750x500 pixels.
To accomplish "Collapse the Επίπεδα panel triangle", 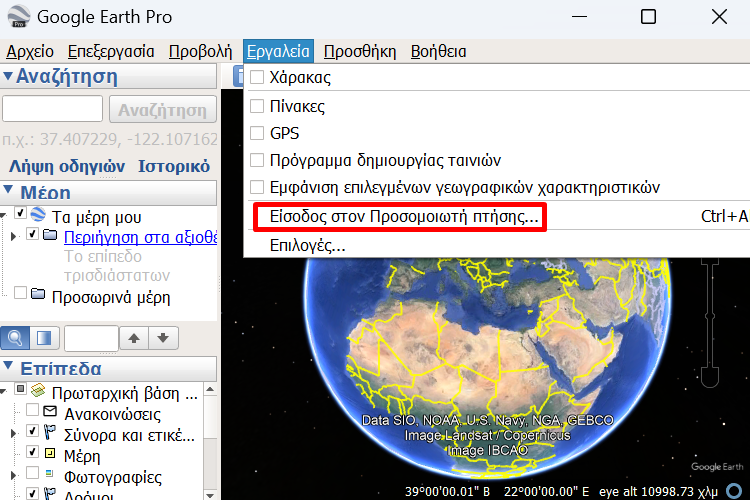I will point(8,366).
